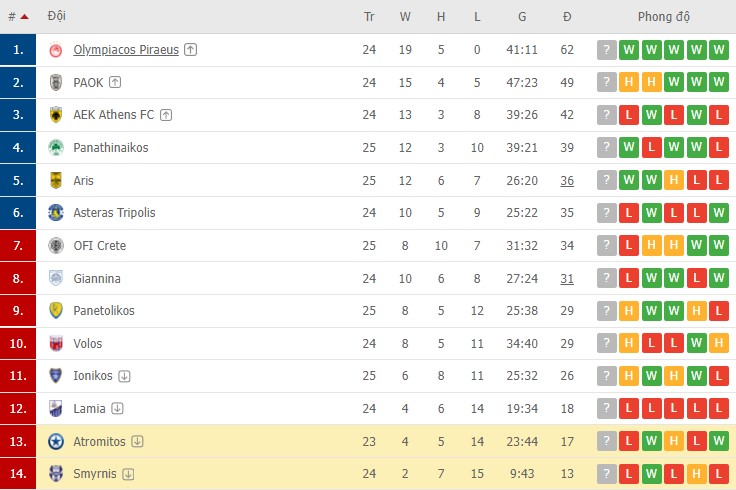Click relegation arrow icon beside Smyrnis
Image resolution: width=736 pixels, height=490 pixels.
coord(129,474)
